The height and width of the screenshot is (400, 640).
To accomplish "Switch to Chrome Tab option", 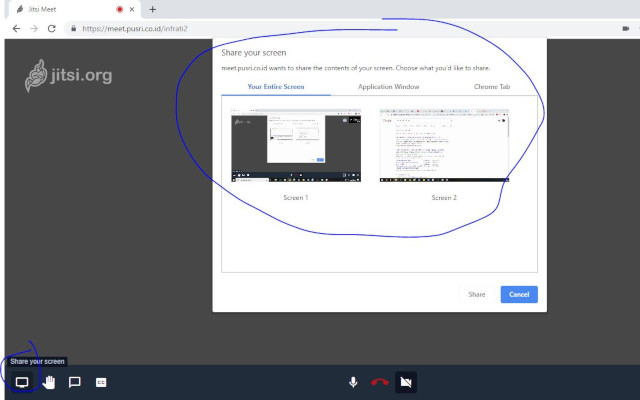I will point(492,87).
